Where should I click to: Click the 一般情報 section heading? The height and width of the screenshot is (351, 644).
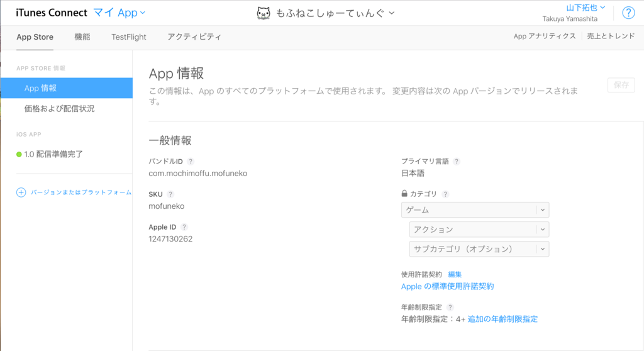click(170, 140)
